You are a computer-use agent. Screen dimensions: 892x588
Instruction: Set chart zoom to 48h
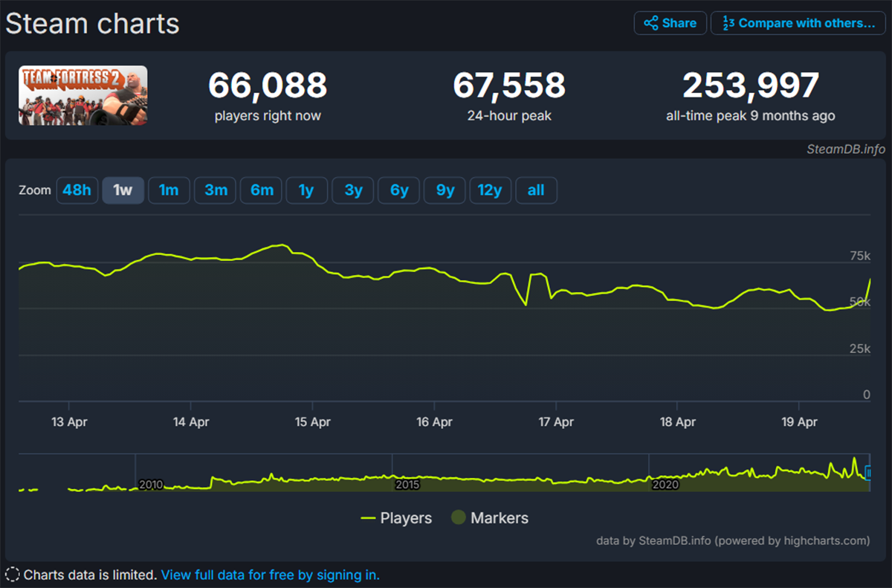[77, 190]
